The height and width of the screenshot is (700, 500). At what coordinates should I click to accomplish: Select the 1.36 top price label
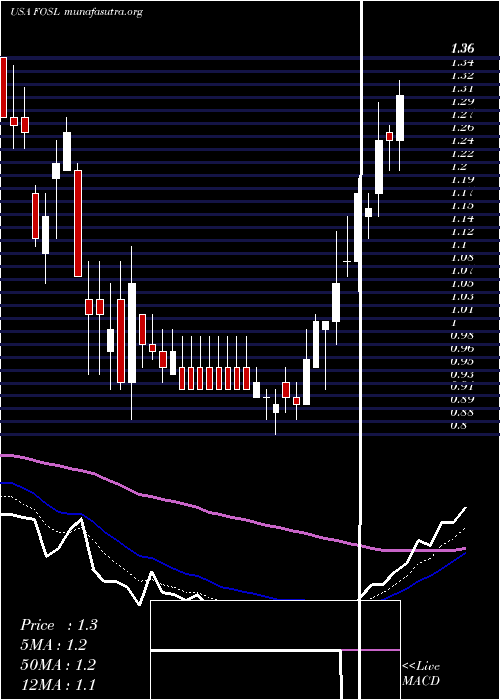pyautogui.click(x=462, y=48)
